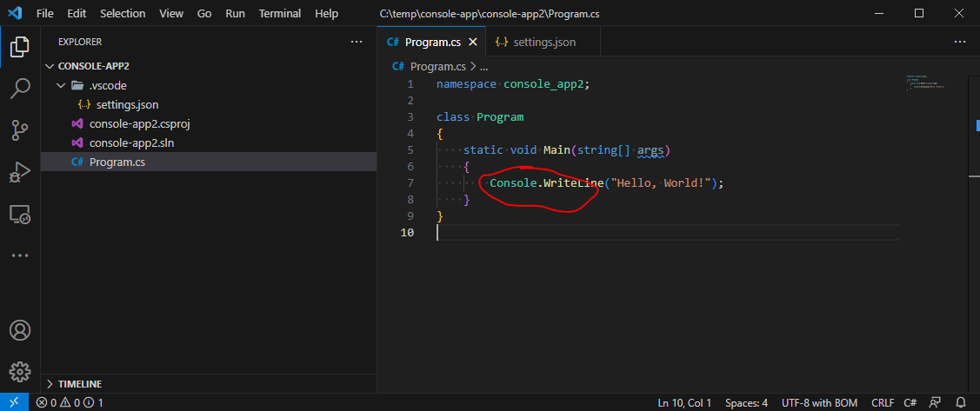This screenshot has width=980, height=411.
Task: Open Explorer panel more actions ellipsis
Action: tap(357, 42)
